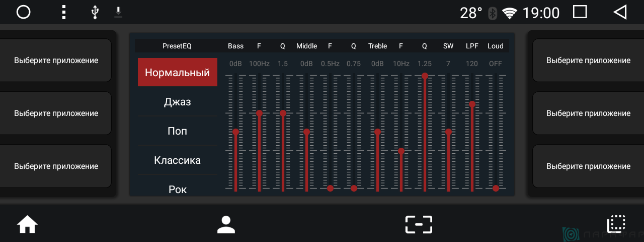Pick the Рок preset
Screen dimensions: 644x242
(x=177, y=189)
